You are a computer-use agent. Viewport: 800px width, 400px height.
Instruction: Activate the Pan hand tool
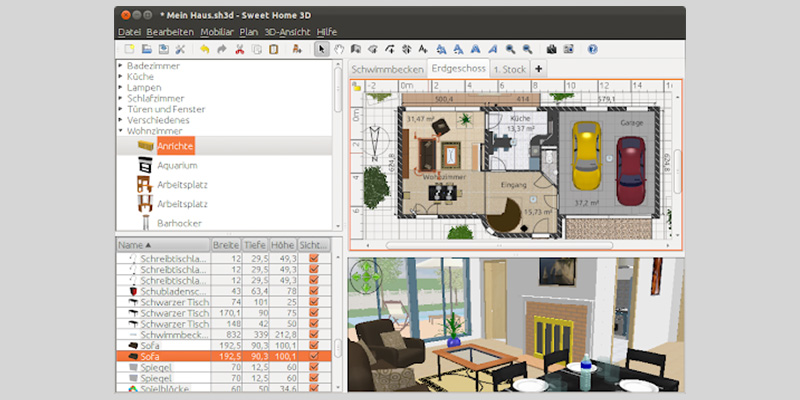tap(339, 49)
